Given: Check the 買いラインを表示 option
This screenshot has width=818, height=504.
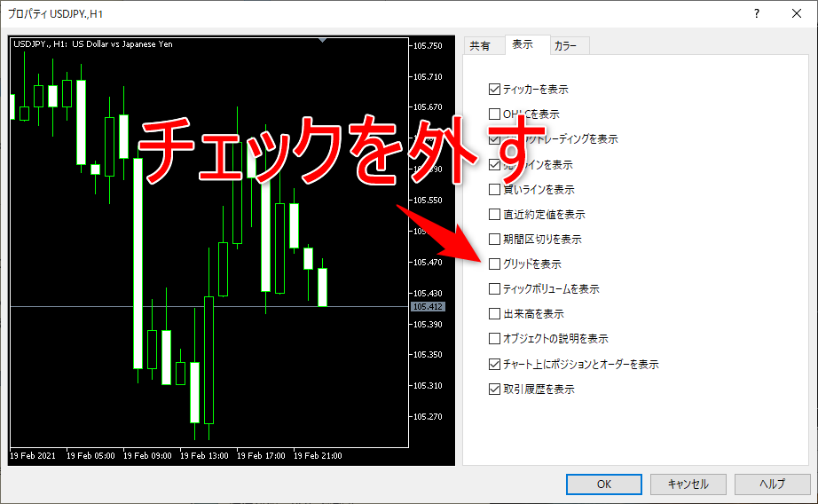Looking at the screenshot, I should click(x=494, y=189).
